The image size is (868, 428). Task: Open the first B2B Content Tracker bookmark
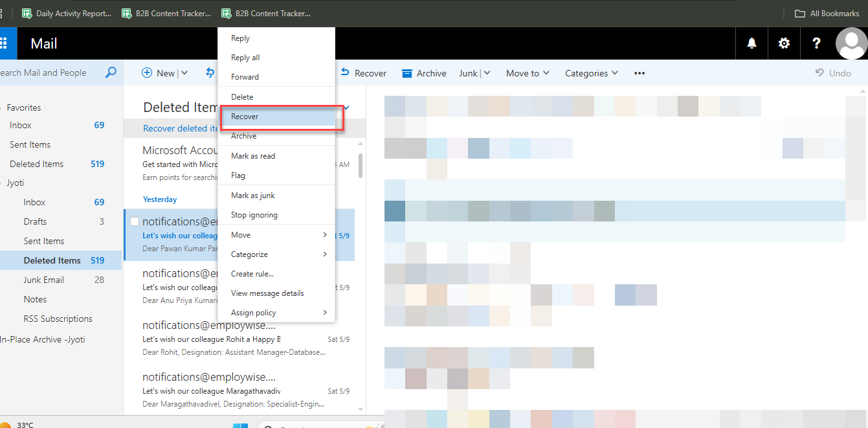coord(166,13)
